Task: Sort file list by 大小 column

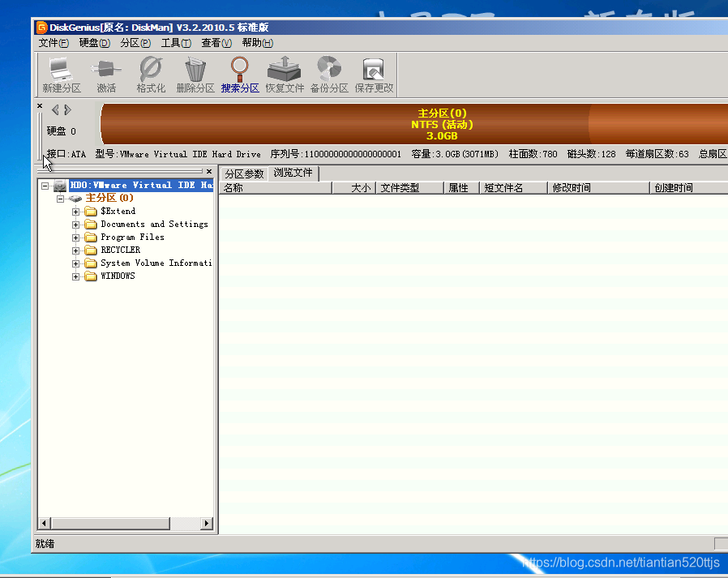Action: pos(353,187)
